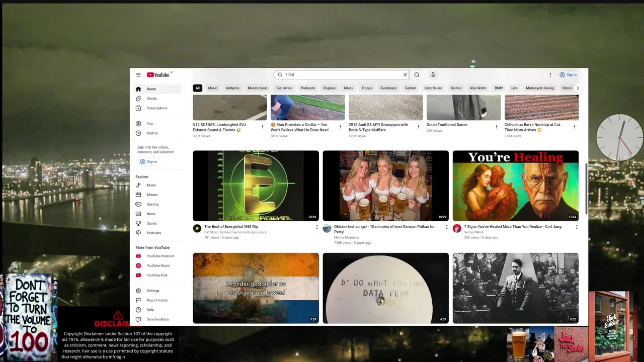Open Report history in sidebar

tap(158, 300)
